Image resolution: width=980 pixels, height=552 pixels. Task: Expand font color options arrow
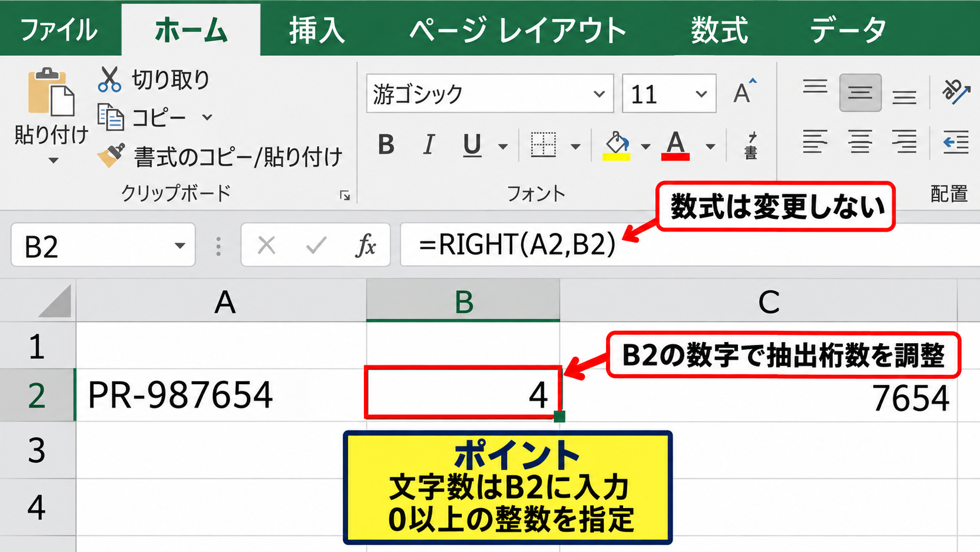coord(710,146)
